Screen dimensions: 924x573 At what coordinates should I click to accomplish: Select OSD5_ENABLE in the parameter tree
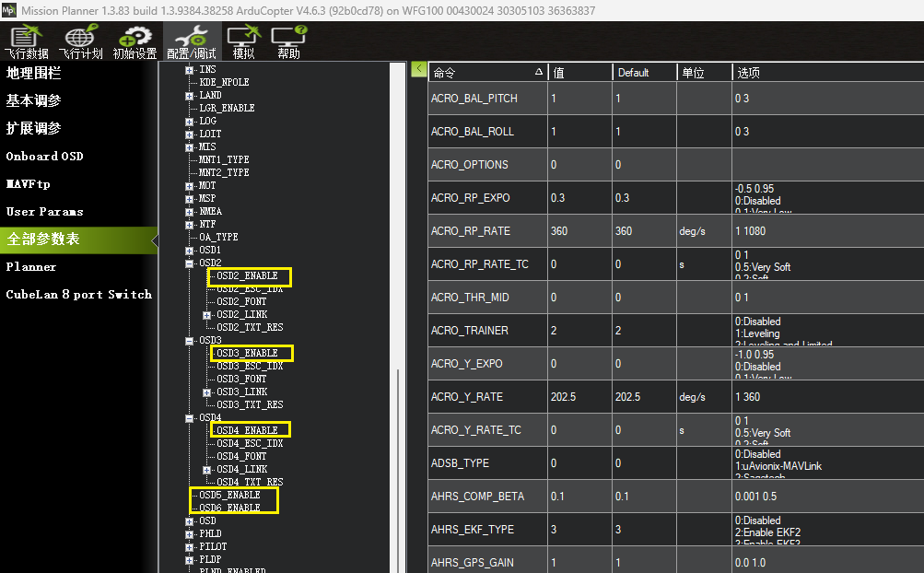(x=229, y=495)
